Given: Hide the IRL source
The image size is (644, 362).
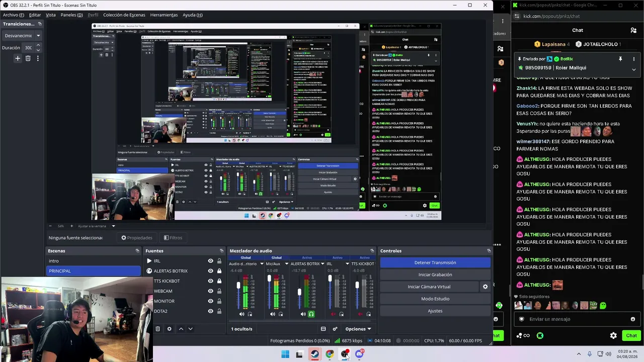Looking at the screenshot, I should pos(210,261).
